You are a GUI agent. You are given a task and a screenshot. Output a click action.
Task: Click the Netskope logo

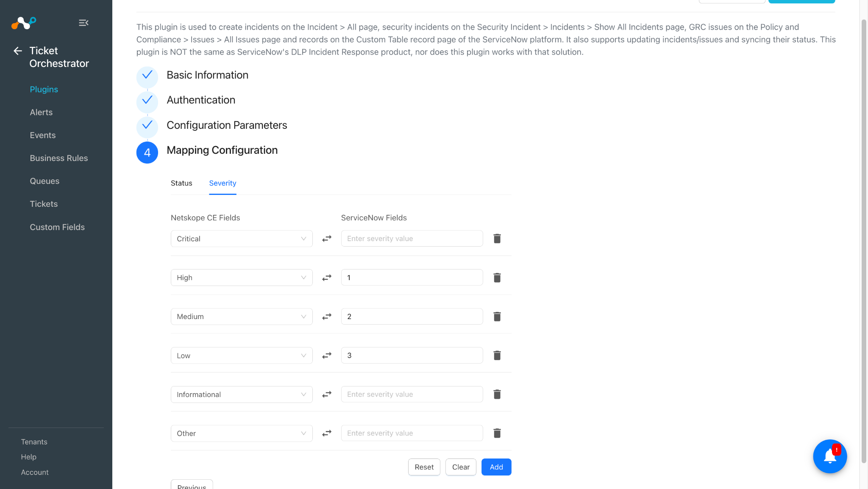[24, 23]
